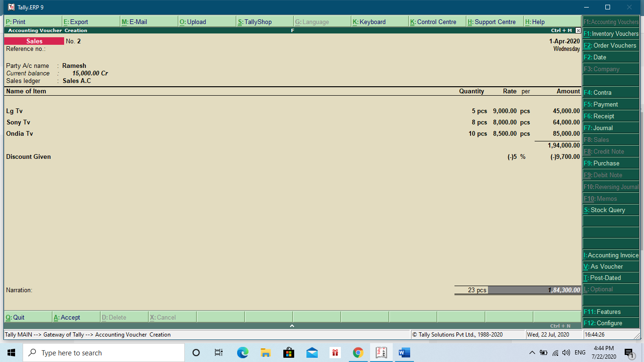Select F4 Contra voucher type
Image resolution: width=644 pixels, height=362 pixels.
coord(611,92)
